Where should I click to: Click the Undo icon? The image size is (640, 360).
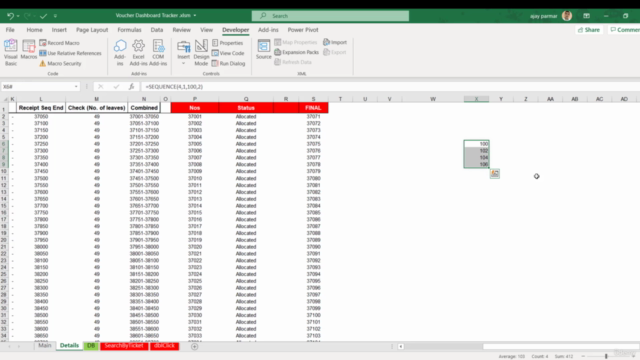[x=10, y=16]
